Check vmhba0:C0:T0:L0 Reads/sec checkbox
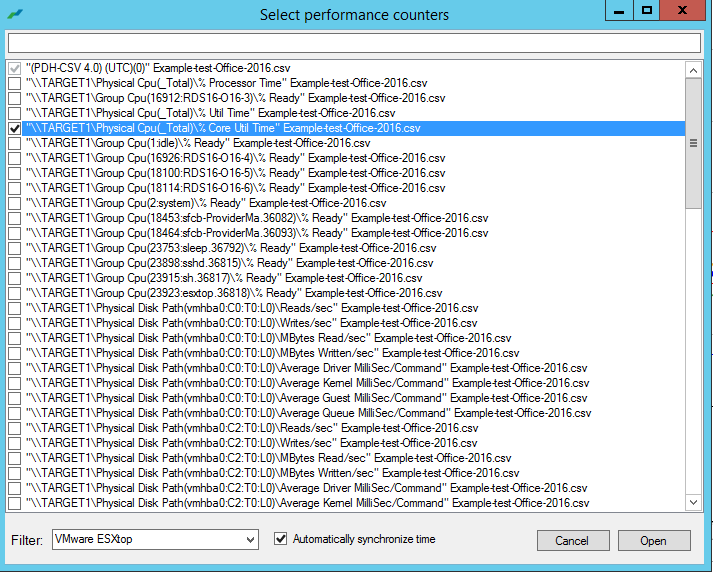713x572 pixels. 15,308
